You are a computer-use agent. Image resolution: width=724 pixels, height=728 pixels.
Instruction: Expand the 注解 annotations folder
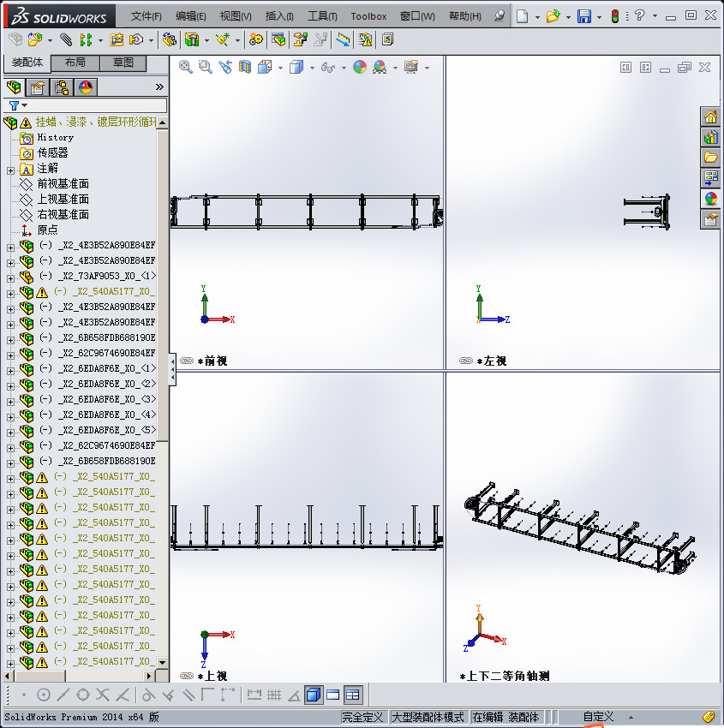10,170
